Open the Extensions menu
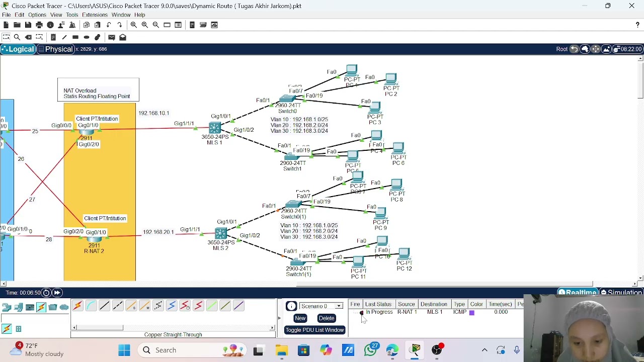 [95, 15]
